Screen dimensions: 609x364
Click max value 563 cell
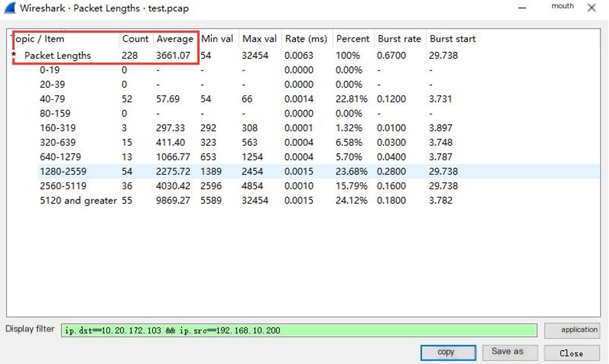point(249,143)
